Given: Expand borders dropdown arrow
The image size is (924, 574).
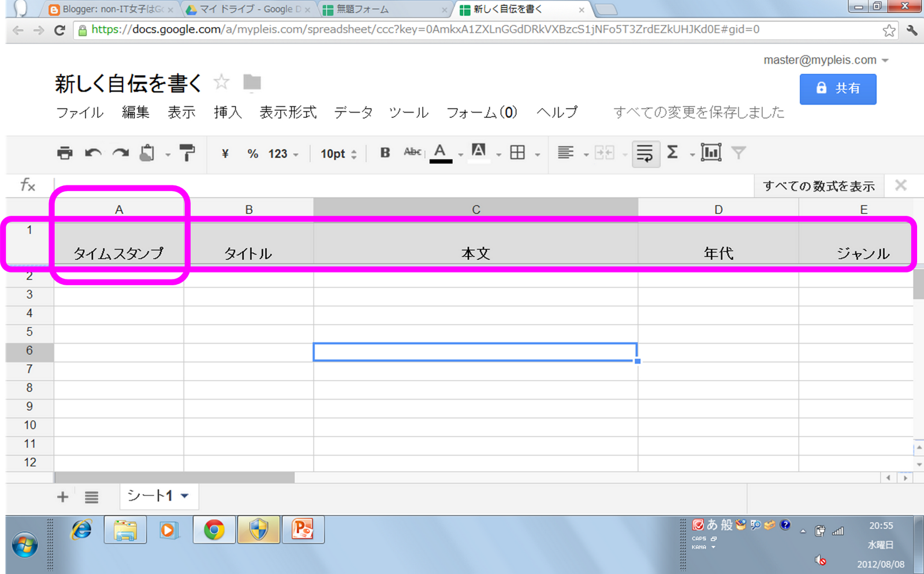Looking at the screenshot, I should click(x=538, y=155).
